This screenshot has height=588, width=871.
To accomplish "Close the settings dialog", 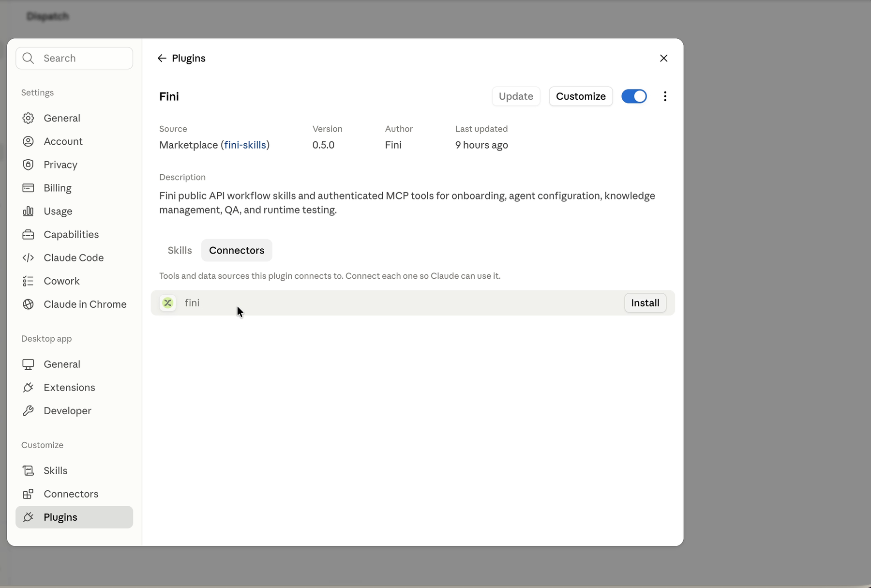I will click(x=663, y=58).
